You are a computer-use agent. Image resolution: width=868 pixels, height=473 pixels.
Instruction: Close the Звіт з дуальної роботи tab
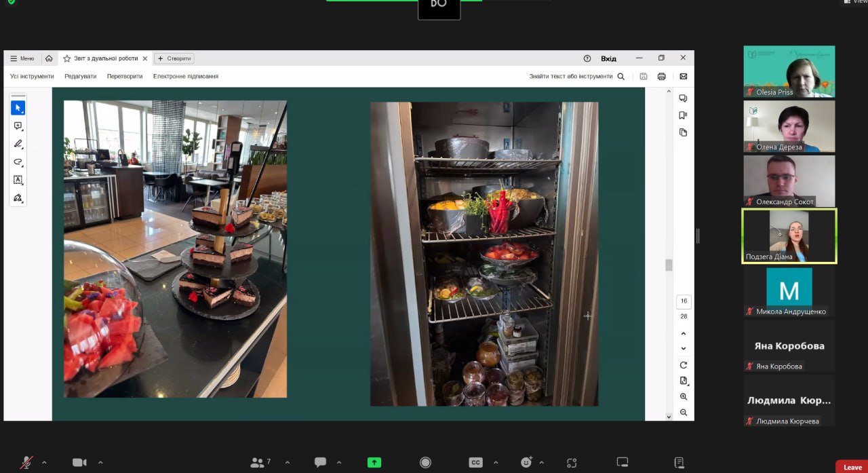(144, 58)
